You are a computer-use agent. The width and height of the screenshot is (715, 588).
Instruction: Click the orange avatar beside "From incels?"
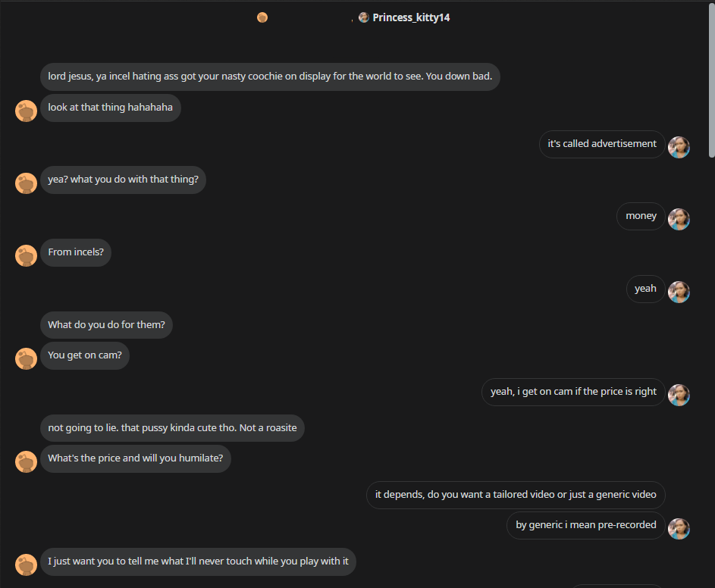[x=26, y=255]
